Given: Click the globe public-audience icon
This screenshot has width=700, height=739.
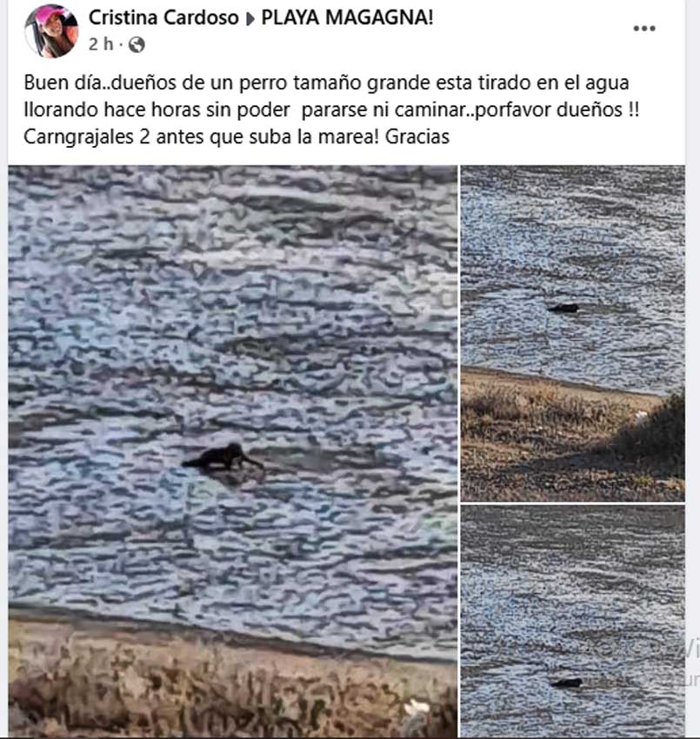Looking at the screenshot, I should [137, 44].
